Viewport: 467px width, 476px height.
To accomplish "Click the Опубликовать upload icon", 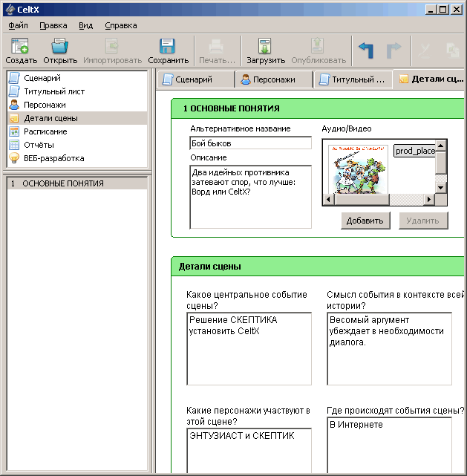I will click(x=318, y=46).
